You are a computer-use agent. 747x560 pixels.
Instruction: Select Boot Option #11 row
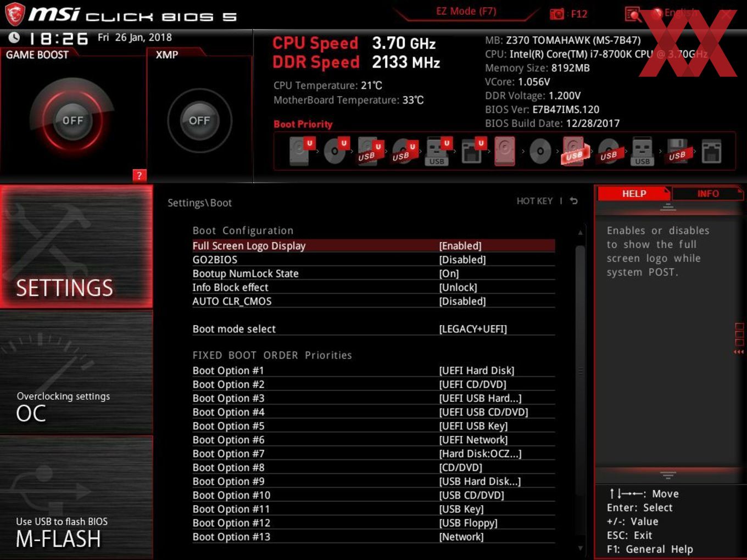(x=374, y=509)
